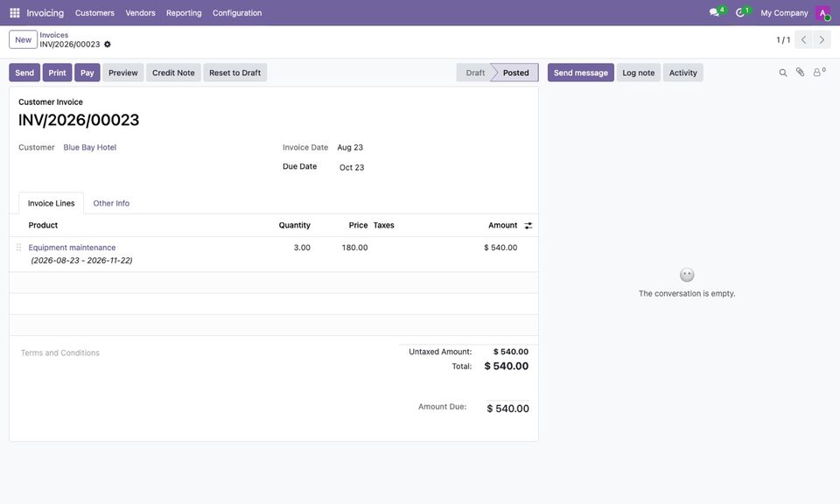Click the Draft status stage
The height and width of the screenshot is (504, 840).
tap(474, 73)
